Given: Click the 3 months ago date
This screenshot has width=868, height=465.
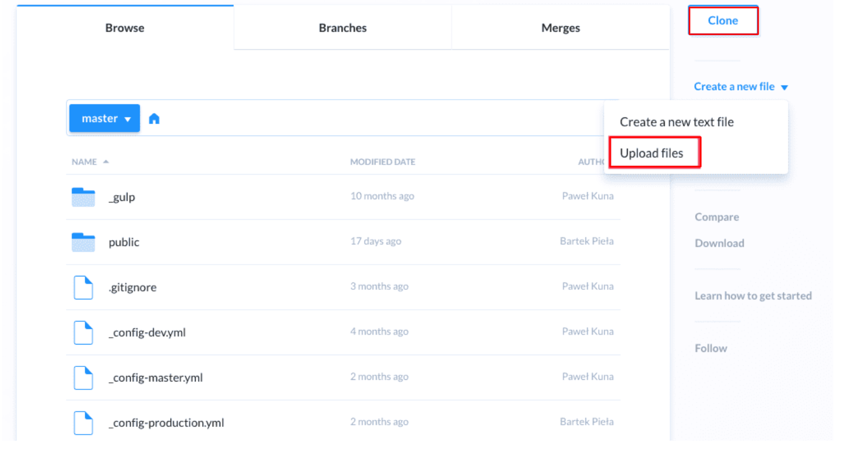Looking at the screenshot, I should pos(380,286).
